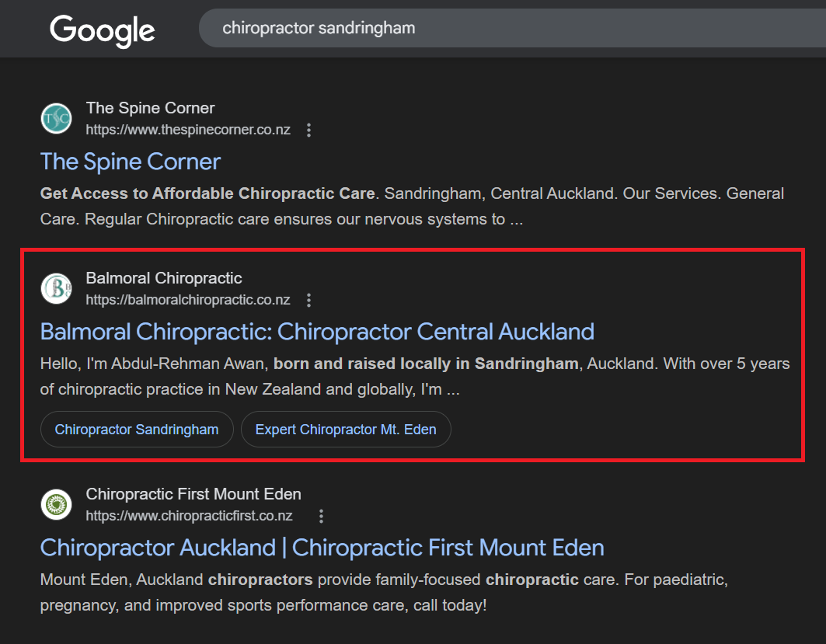
Task: Click the 'Chiropractic First Mount Eden' site name
Action: pos(193,494)
